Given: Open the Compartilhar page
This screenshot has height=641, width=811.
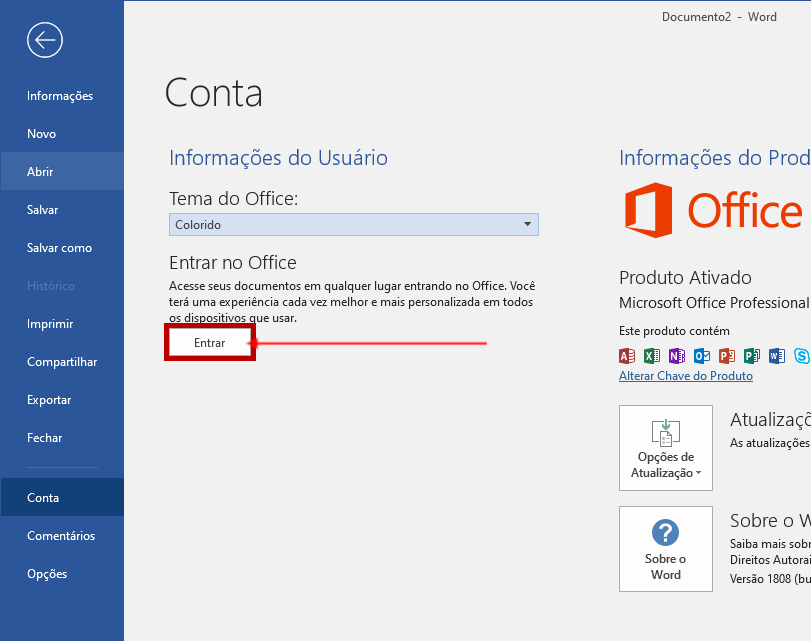Looking at the screenshot, I should tap(62, 362).
